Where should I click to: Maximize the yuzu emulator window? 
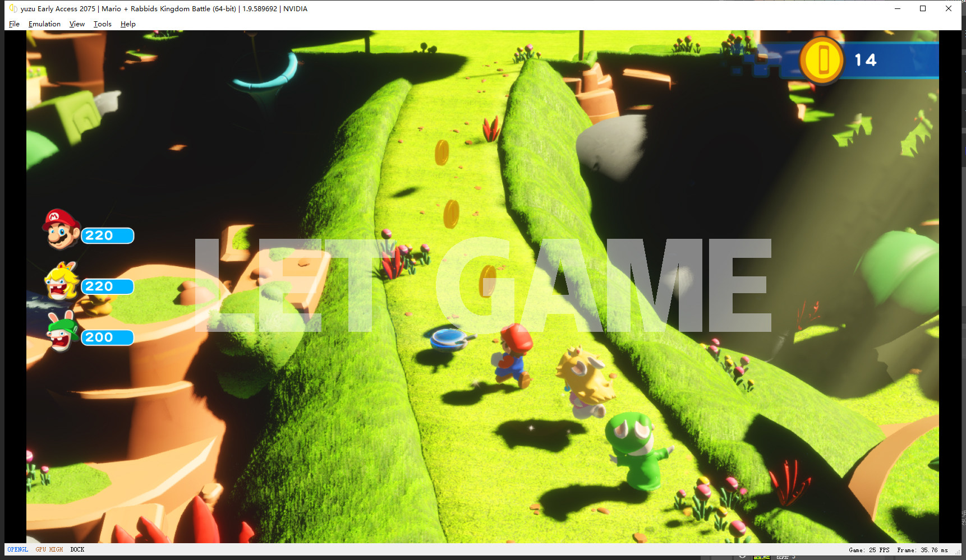click(x=923, y=8)
